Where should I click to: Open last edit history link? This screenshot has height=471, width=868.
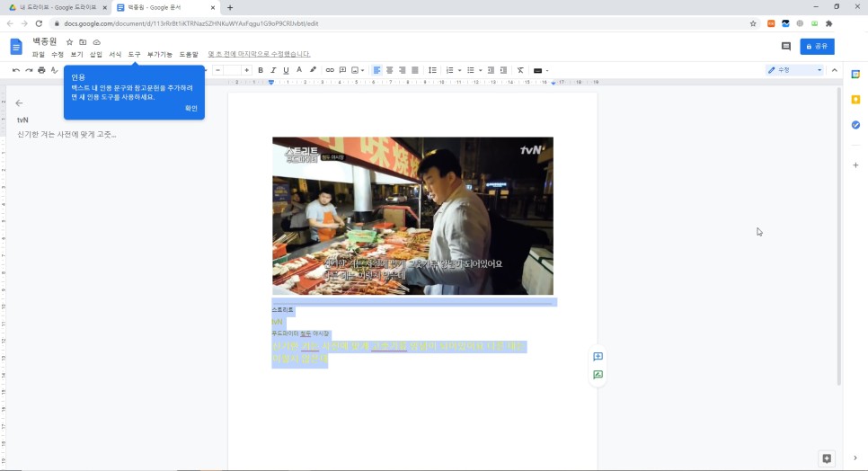coord(259,54)
